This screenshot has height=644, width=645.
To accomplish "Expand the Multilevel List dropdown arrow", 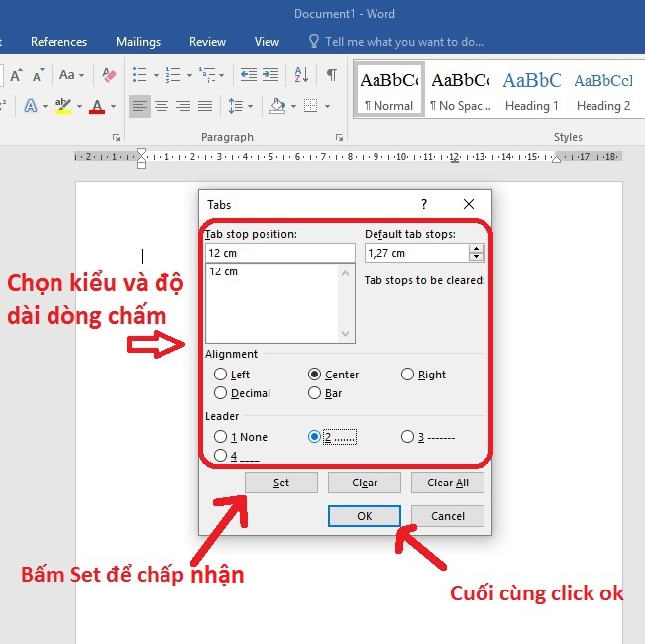I will click(222, 75).
